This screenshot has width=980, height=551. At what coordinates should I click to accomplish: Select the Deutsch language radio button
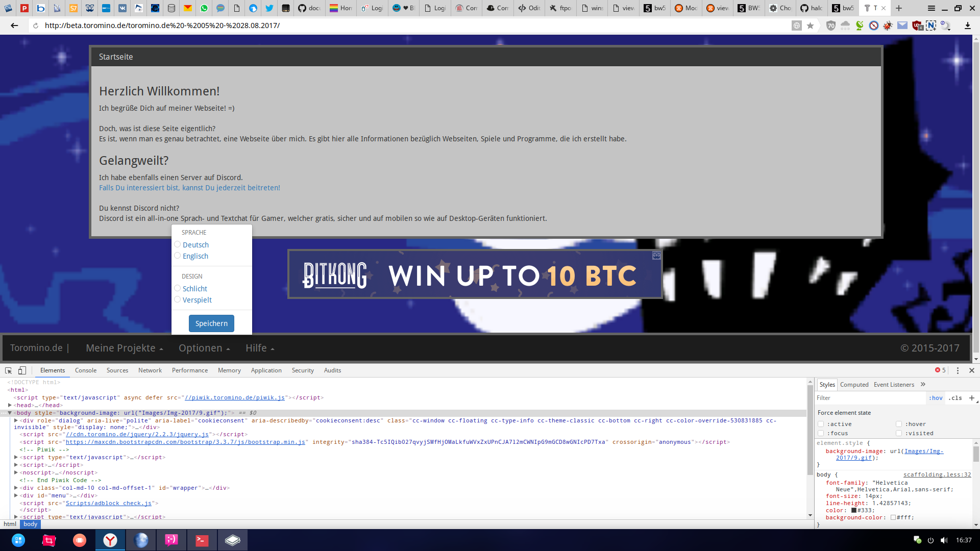pos(178,244)
